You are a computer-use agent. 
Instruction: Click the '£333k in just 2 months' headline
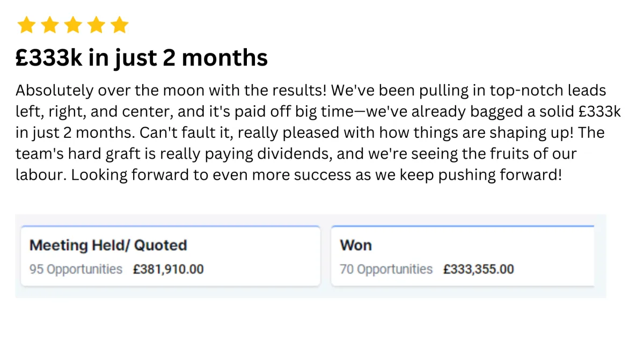(x=142, y=58)
